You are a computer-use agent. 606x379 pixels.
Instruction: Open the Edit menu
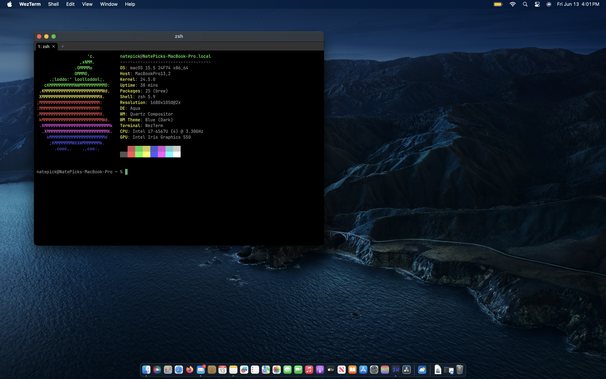tap(70, 4)
